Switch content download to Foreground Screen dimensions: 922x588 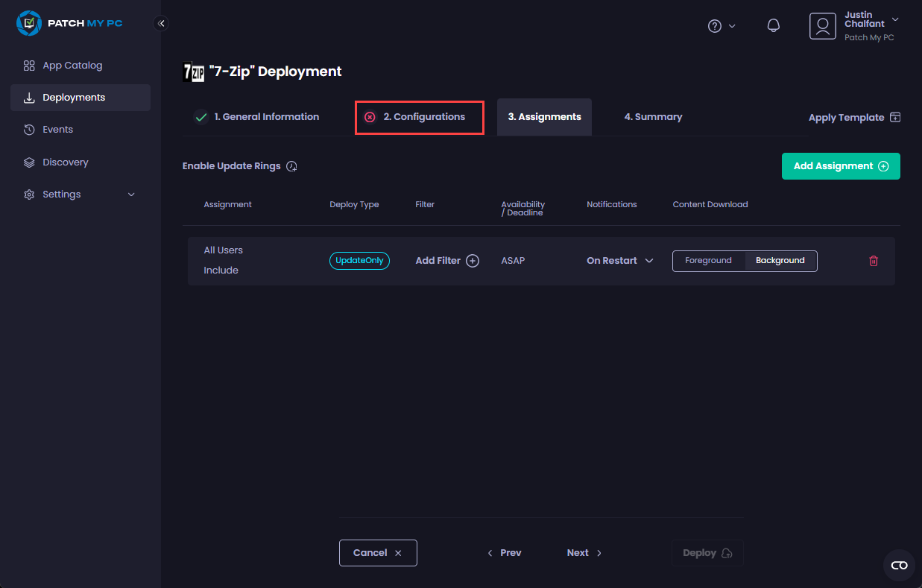coord(707,260)
